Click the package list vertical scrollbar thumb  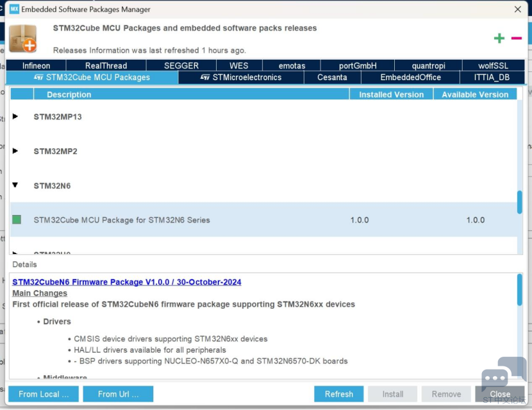[x=519, y=202]
